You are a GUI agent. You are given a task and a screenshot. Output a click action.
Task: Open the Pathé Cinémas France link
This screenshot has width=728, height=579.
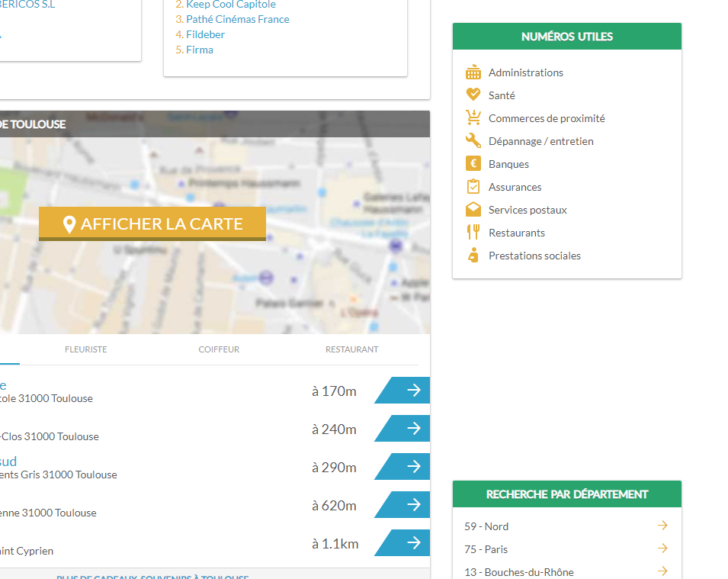pyautogui.click(x=237, y=19)
